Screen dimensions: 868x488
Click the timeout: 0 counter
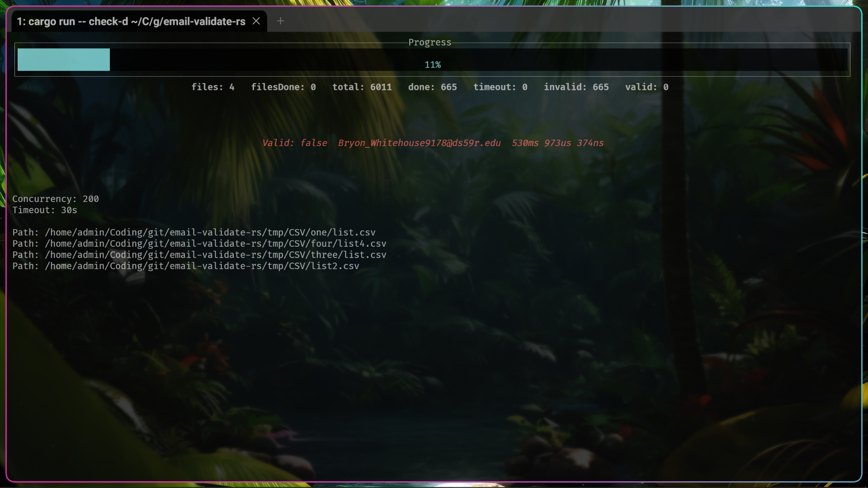click(x=500, y=87)
